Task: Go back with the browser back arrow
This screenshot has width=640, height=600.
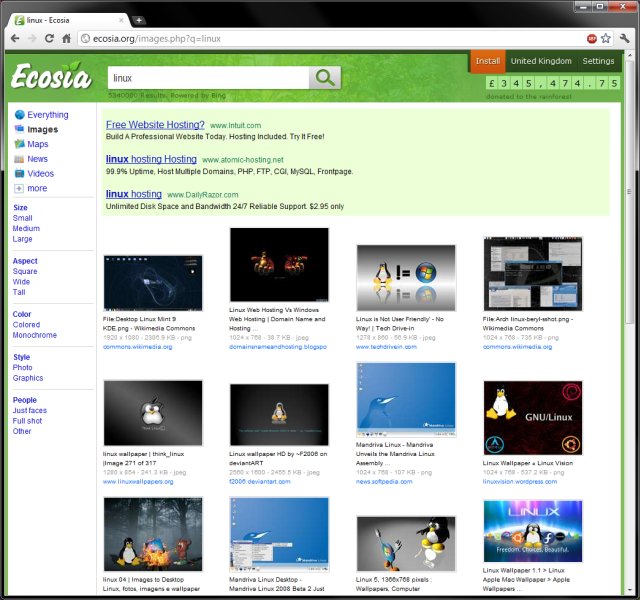Action: pyautogui.click(x=15, y=38)
